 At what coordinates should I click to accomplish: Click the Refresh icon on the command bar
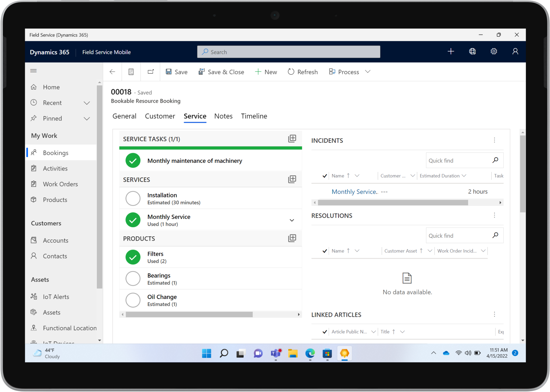pos(291,72)
